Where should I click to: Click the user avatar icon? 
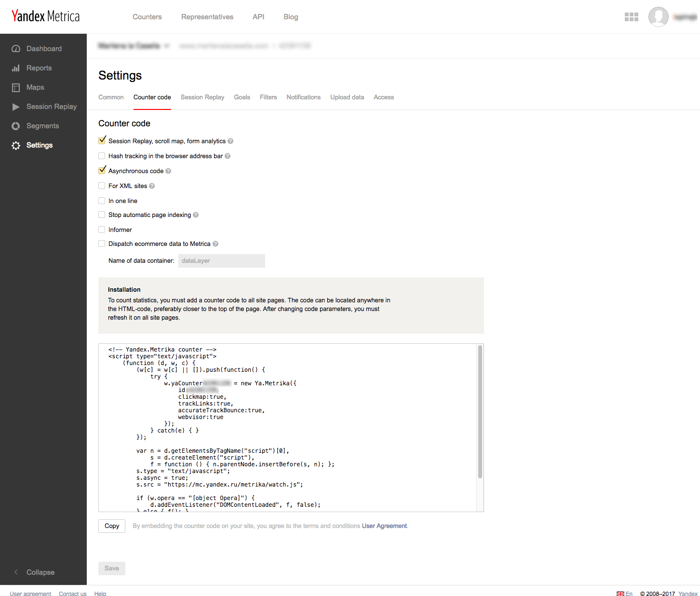click(x=658, y=17)
